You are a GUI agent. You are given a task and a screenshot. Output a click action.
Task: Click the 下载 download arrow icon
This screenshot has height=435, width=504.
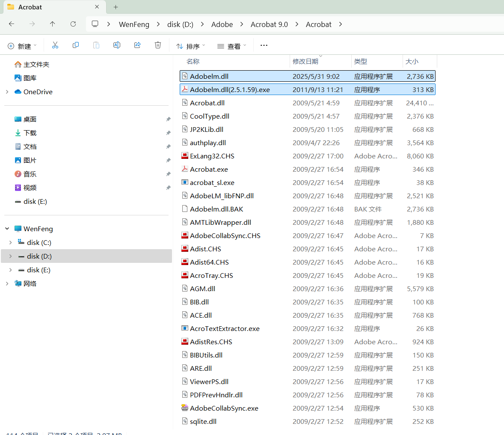(x=18, y=133)
